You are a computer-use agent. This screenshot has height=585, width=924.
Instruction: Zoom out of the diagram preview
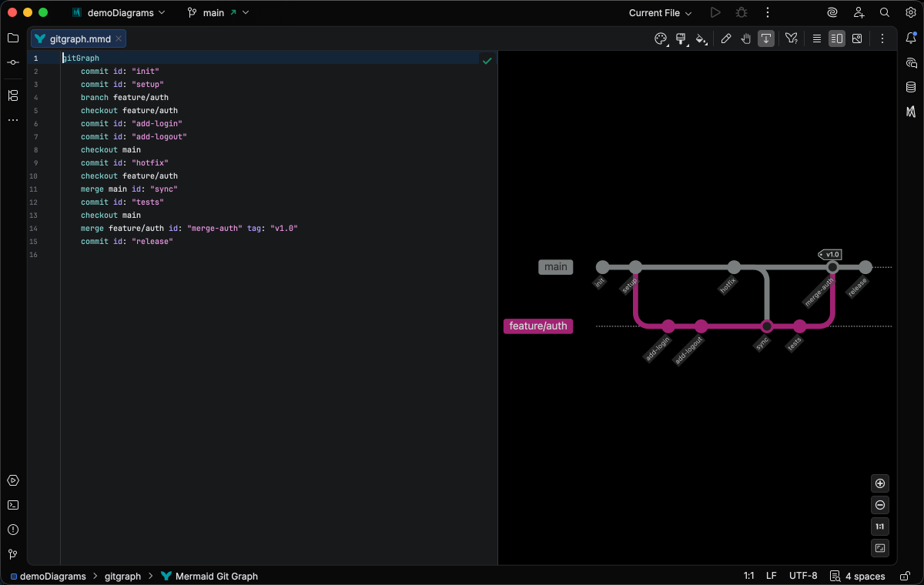click(881, 505)
